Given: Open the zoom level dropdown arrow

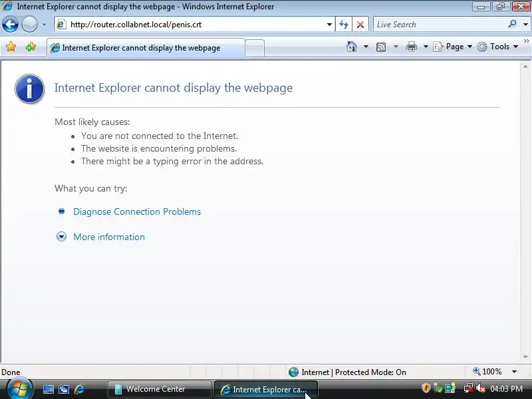Looking at the screenshot, I should click(x=514, y=372).
